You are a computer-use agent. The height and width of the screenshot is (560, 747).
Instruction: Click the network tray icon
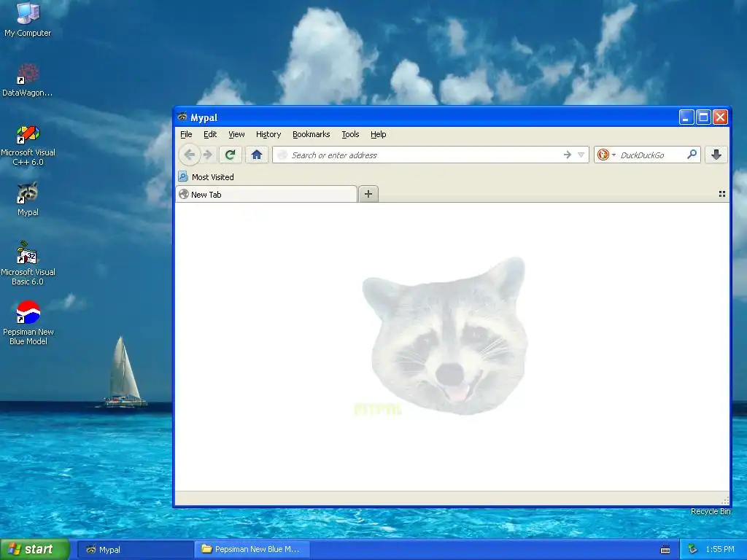(x=692, y=550)
